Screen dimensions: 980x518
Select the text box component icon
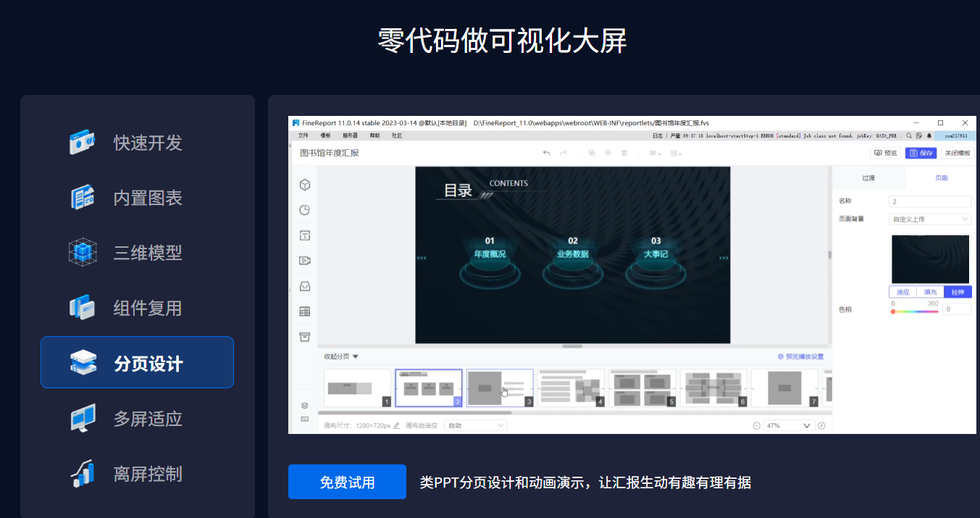click(x=305, y=235)
